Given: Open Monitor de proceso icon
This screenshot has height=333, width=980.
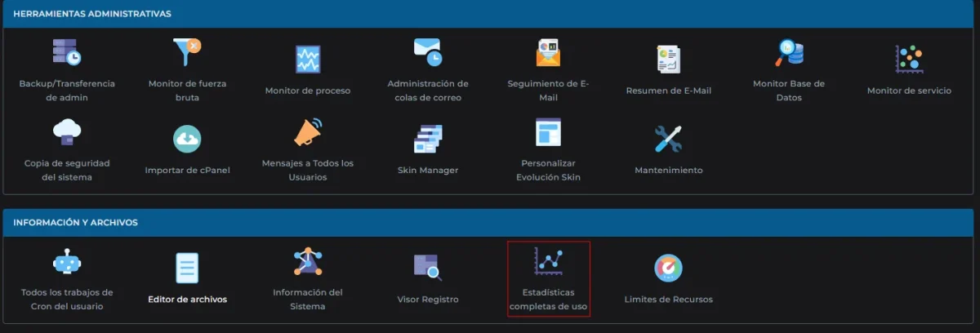Looking at the screenshot, I should pyautogui.click(x=308, y=59).
